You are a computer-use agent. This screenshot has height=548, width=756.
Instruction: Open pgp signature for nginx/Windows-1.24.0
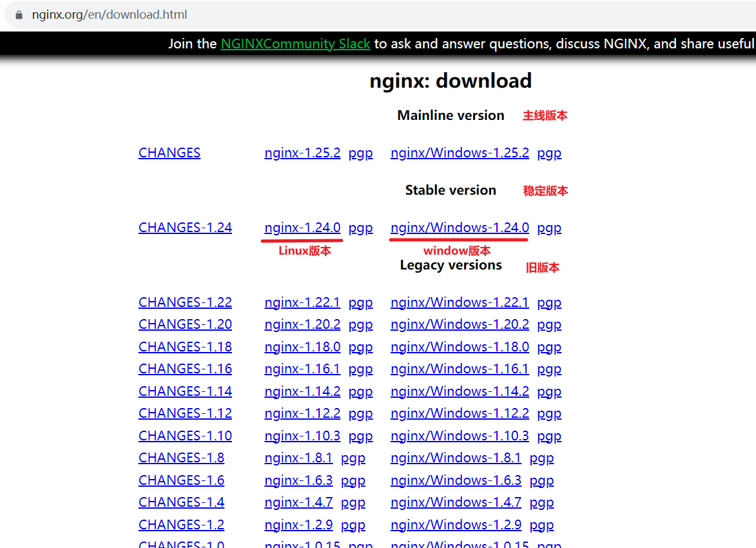tap(549, 228)
